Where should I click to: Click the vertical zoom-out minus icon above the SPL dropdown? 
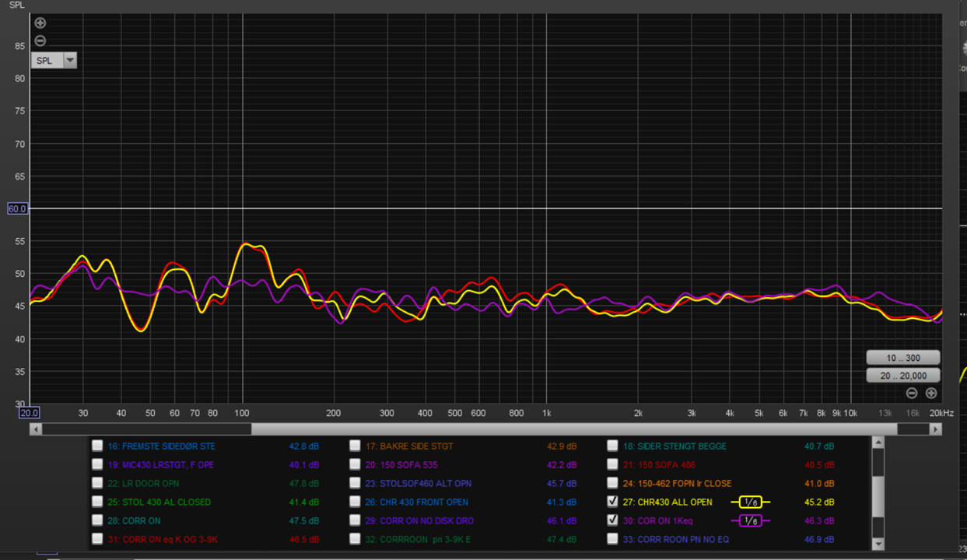click(x=40, y=40)
